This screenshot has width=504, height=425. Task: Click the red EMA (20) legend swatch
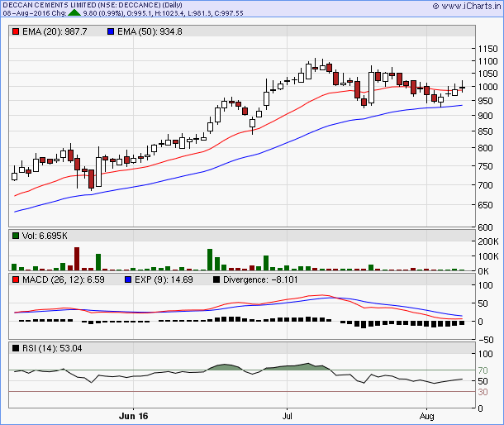pos(16,31)
